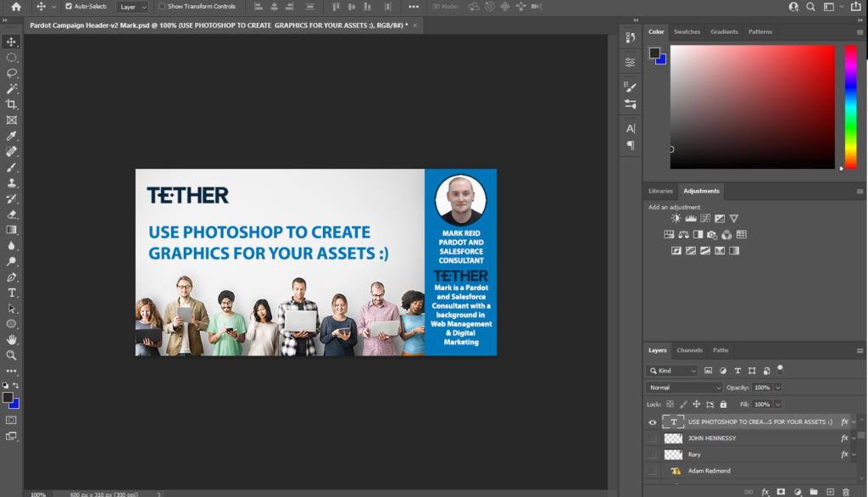Switch to the Patterns tab
This screenshot has height=497, width=868.
pyautogui.click(x=760, y=32)
